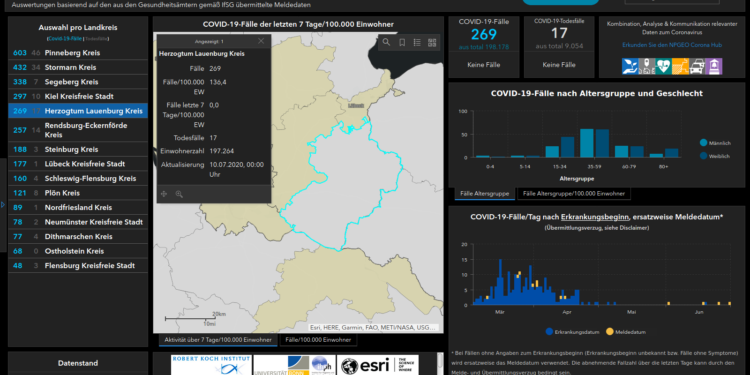Open Fälle Altersgruppe/100.000 Einwohner tab
This screenshot has width=750, height=375.
[x=574, y=194]
